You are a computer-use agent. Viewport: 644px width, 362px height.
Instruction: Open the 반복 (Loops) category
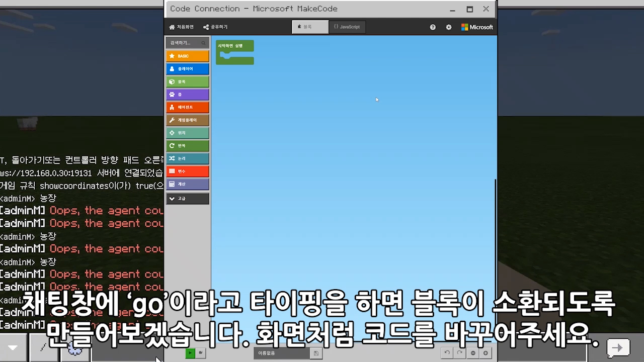tap(187, 146)
